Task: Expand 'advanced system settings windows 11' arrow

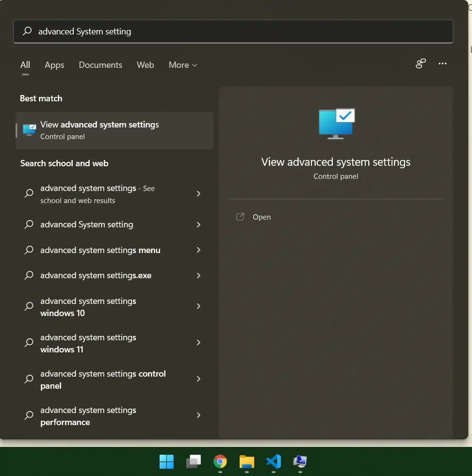Action: pos(198,343)
